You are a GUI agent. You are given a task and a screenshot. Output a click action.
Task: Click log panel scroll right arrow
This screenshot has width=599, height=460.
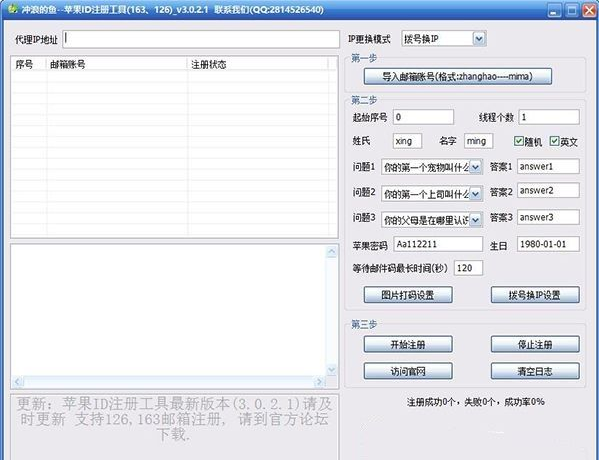tap(319, 381)
